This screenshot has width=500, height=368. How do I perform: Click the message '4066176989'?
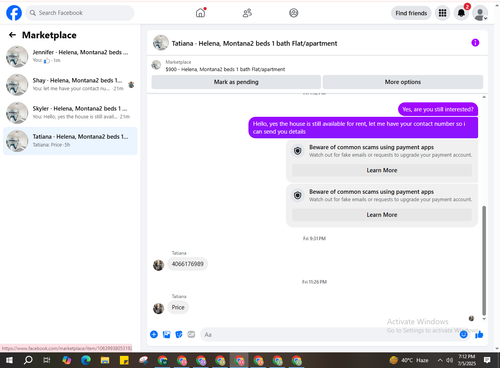pos(187,264)
